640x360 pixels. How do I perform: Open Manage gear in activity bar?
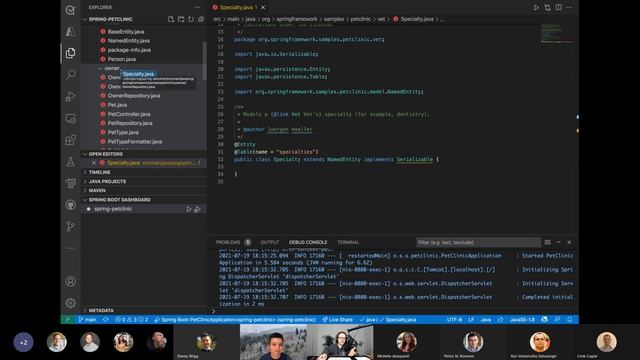(x=71, y=303)
